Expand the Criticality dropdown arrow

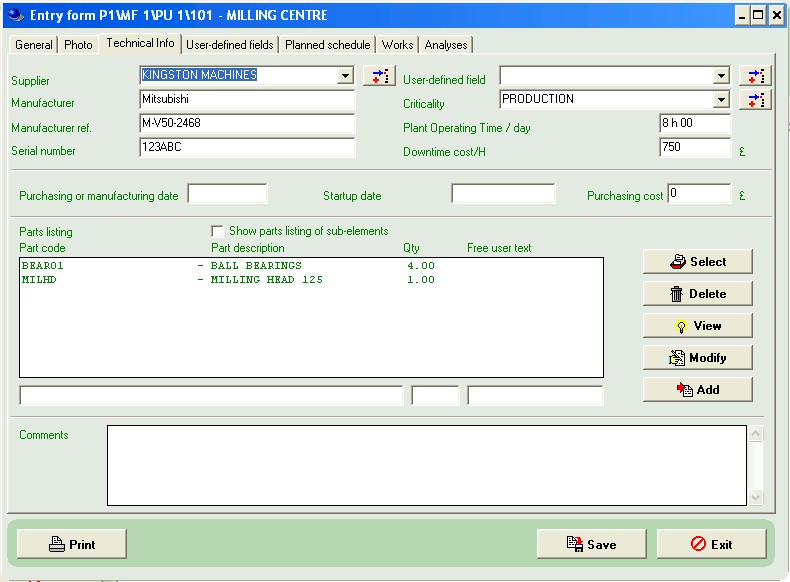point(721,99)
